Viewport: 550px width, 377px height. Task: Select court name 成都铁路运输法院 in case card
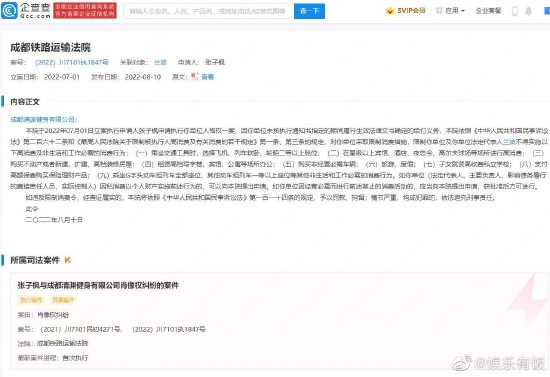[x=62, y=343]
